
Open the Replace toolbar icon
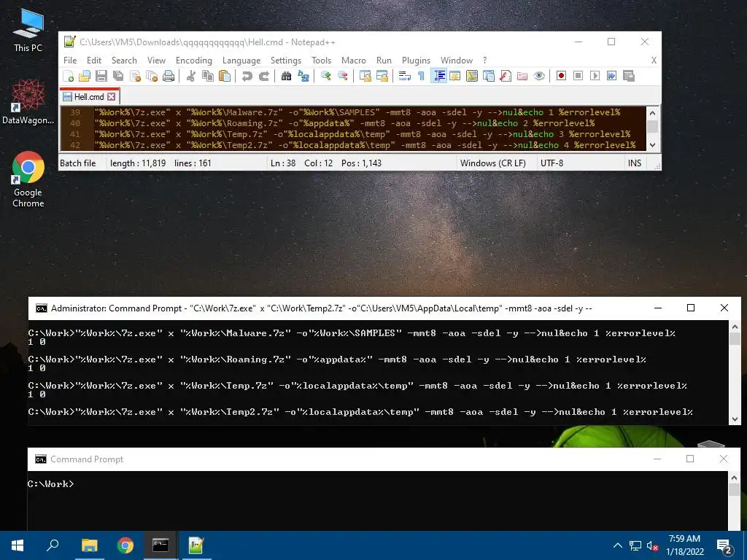[x=303, y=76]
